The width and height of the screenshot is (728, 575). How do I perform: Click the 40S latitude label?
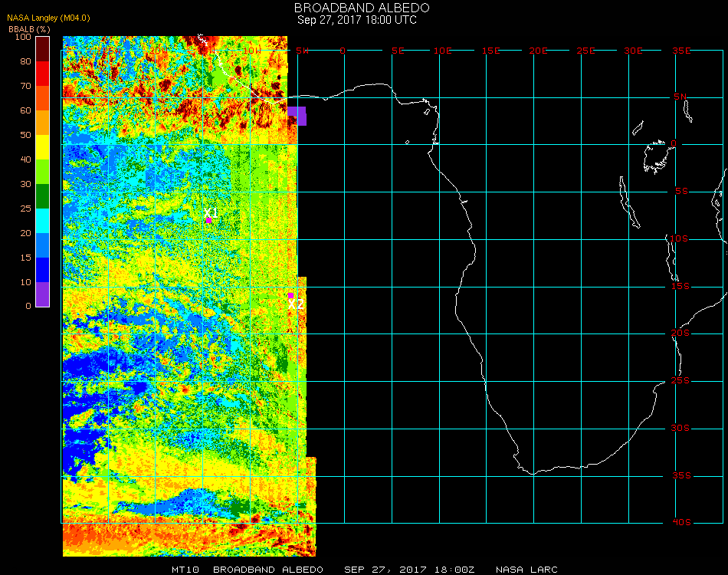[x=681, y=523]
